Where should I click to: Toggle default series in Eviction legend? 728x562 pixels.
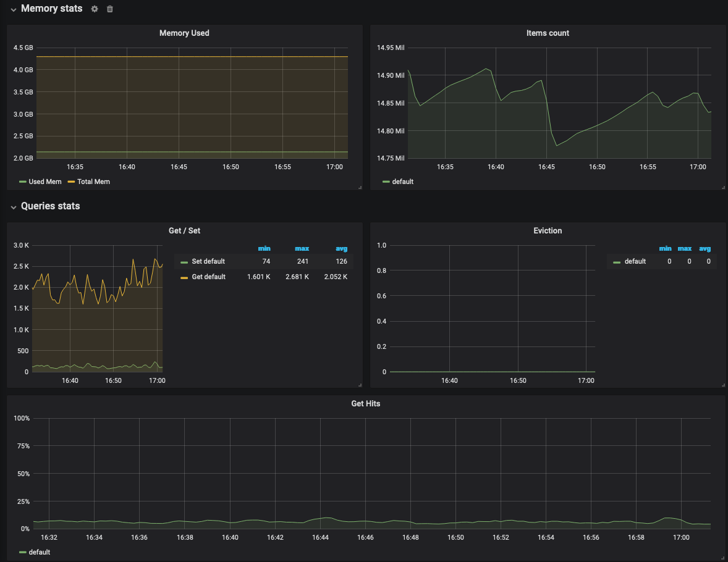click(635, 261)
